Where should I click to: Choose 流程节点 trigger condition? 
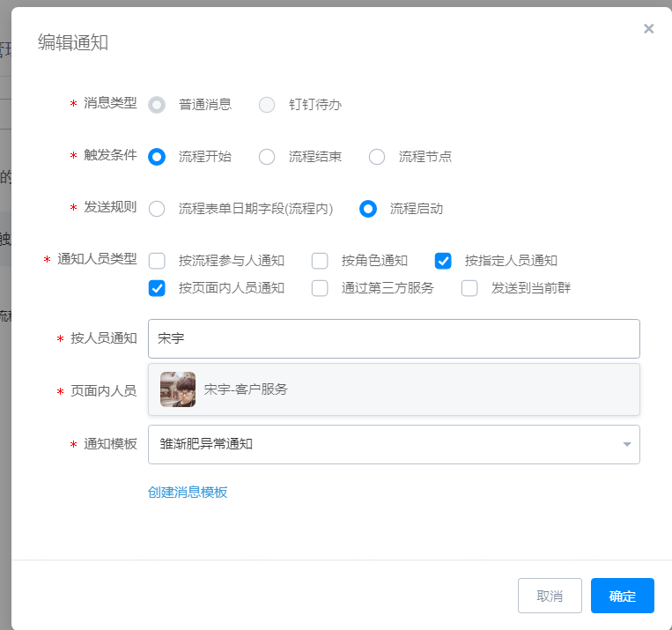pyautogui.click(x=377, y=157)
